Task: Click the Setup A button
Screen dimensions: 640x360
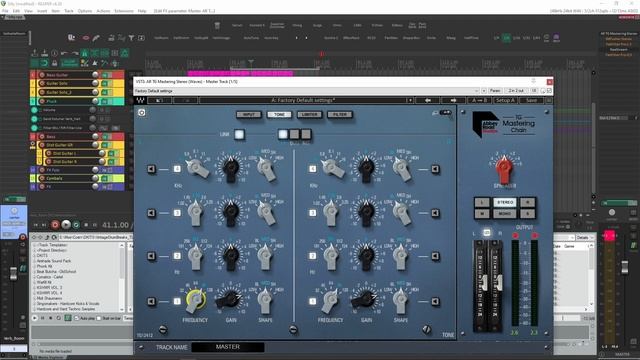Action: (x=505, y=100)
